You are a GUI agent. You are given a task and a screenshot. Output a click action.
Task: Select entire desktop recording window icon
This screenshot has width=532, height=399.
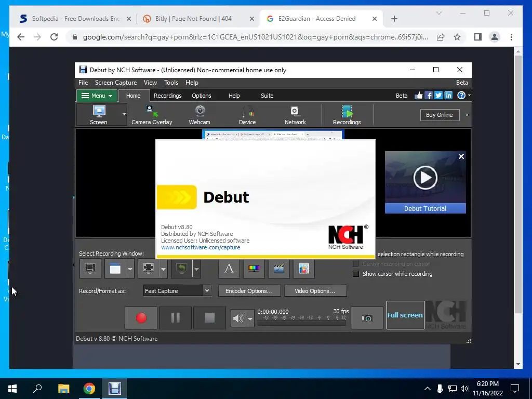pos(90,269)
